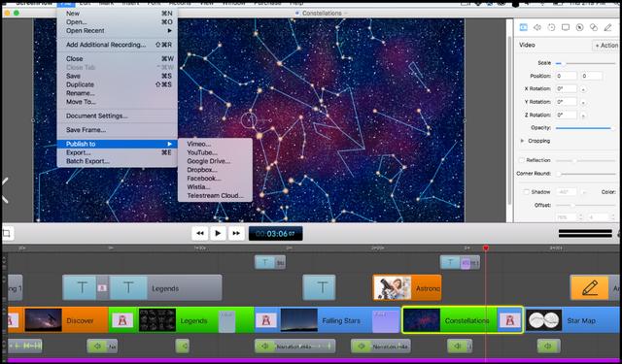Click the Z Rotation stepper button
This screenshot has width=622, height=364.
[583, 116]
